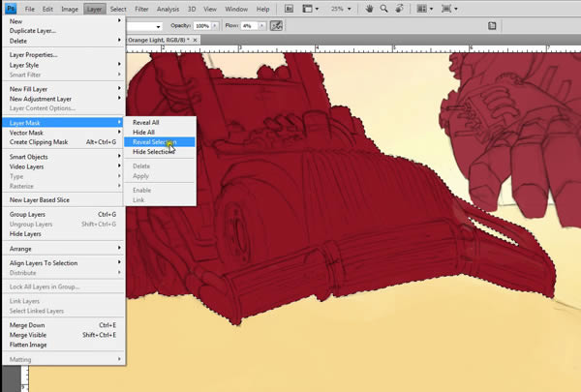Expand the New Fill Layer submenu
Image resolution: width=581 pixels, height=392 pixels.
click(64, 89)
